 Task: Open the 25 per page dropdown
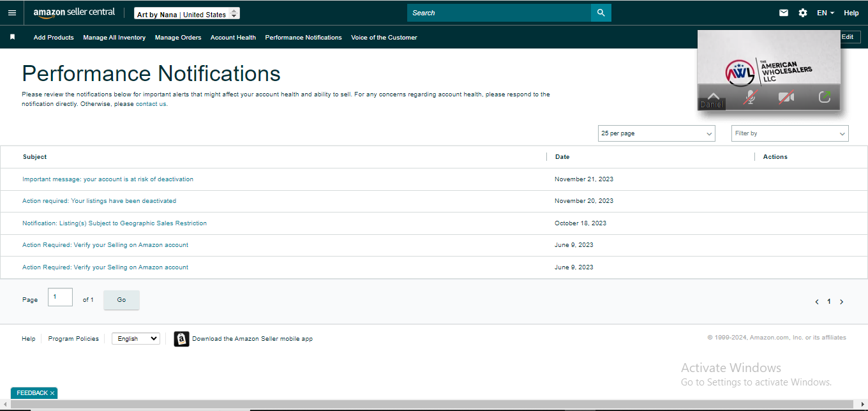pyautogui.click(x=657, y=133)
